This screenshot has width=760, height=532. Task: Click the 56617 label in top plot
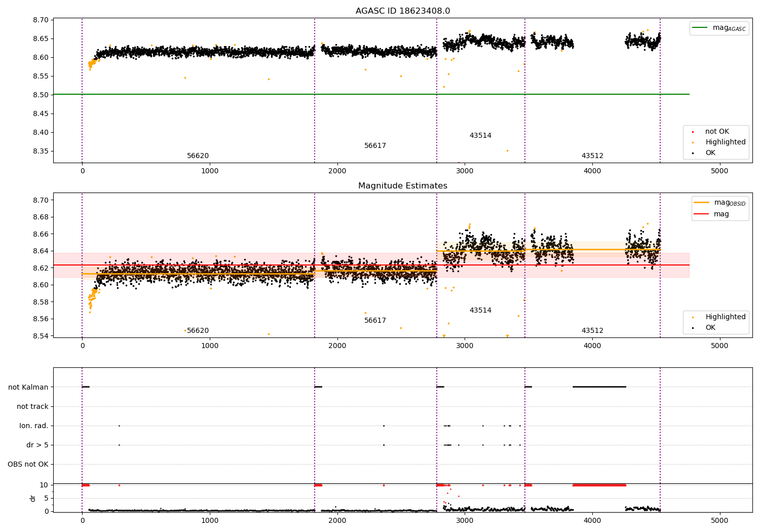[375, 146]
